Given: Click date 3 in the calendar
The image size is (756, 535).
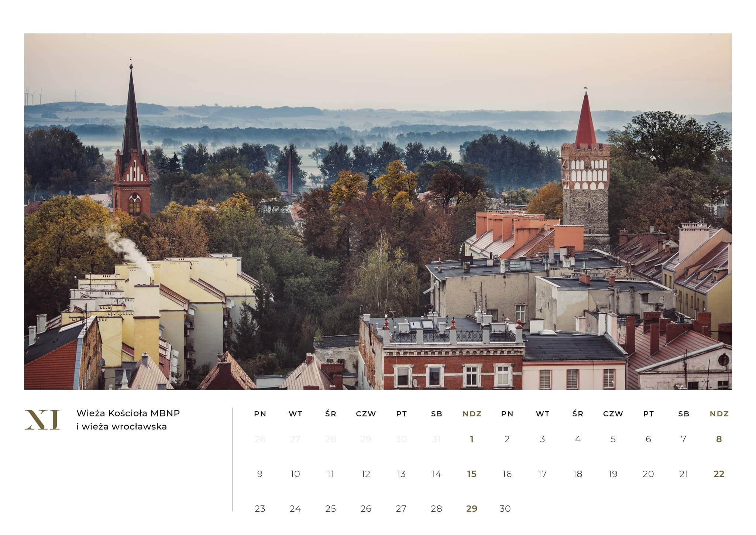Looking at the screenshot, I should 542,439.
